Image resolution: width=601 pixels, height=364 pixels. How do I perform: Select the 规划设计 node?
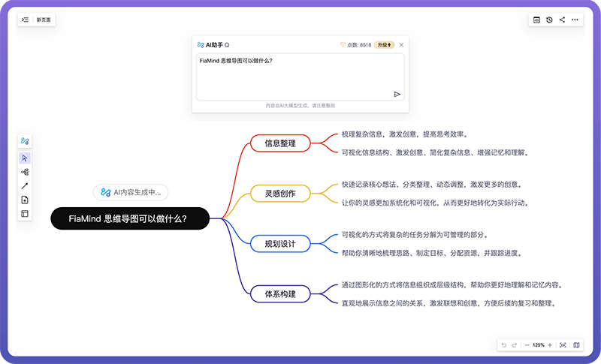pyautogui.click(x=280, y=243)
